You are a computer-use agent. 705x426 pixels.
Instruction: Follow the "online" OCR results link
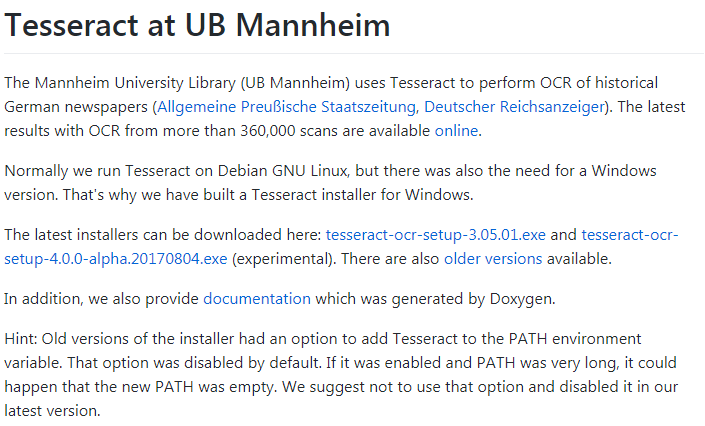click(x=457, y=130)
